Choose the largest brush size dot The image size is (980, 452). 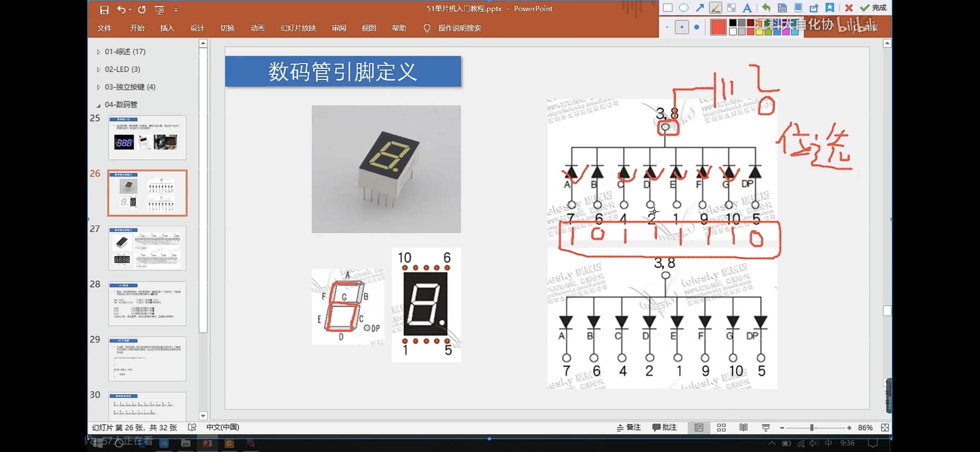click(x=696, y=28)
